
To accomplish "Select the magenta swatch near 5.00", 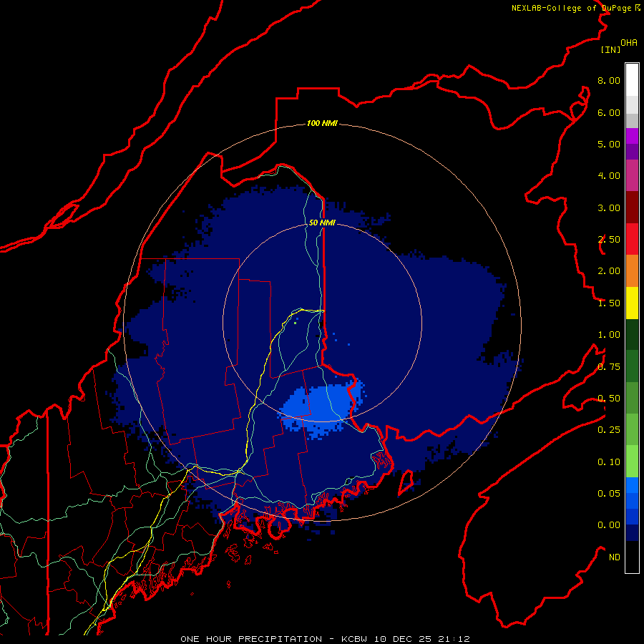I will click(x=632, y=136).
